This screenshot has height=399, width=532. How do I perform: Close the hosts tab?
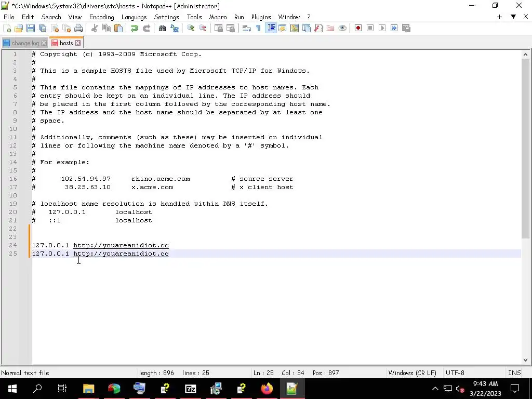point(78,43)
